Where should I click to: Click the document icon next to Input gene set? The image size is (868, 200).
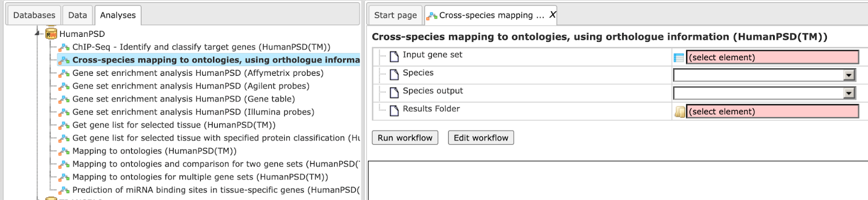394,56
